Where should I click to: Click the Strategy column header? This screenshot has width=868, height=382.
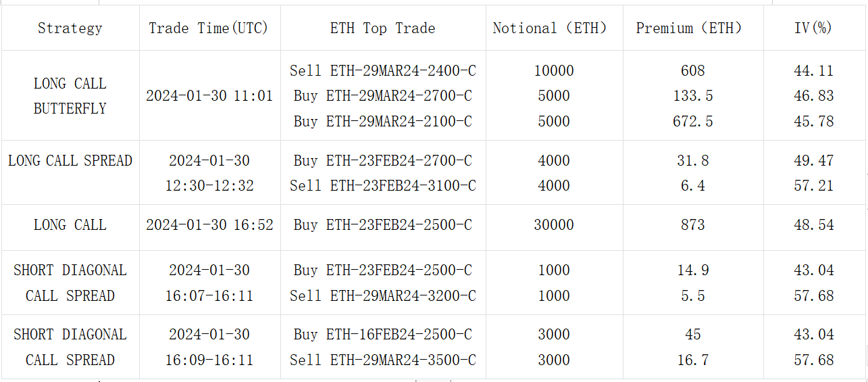[70, 28]
